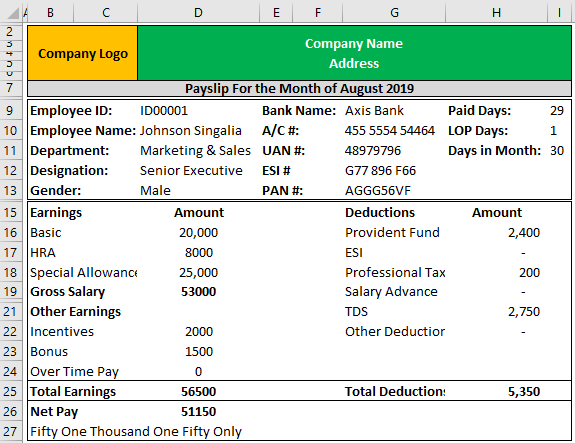The width and height of the screenshot is (575, 443).
Task: Select the Senior Executive cell
Action: click(x=191, y=171)
